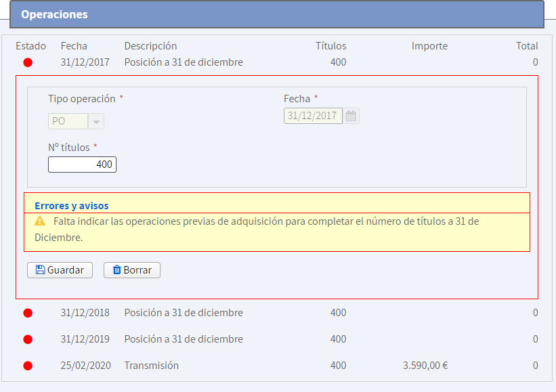Click the Fecha date field showing 31/12/2017
556x392 pixels.
(x=313, y=116)
